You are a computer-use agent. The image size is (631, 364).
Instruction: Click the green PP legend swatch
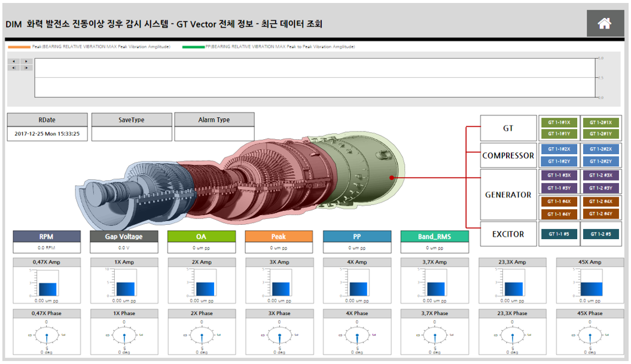(194, 47)
